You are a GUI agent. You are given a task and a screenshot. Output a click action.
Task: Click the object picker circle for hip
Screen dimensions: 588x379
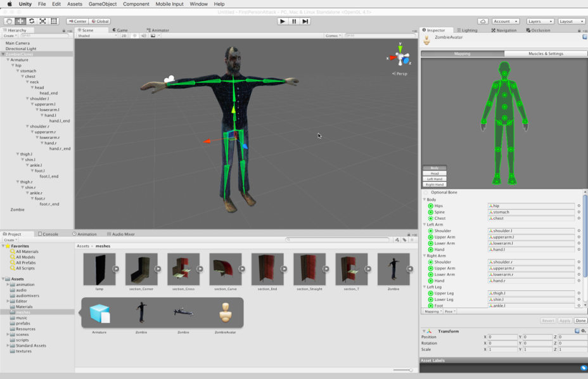[x=578, y=206]
